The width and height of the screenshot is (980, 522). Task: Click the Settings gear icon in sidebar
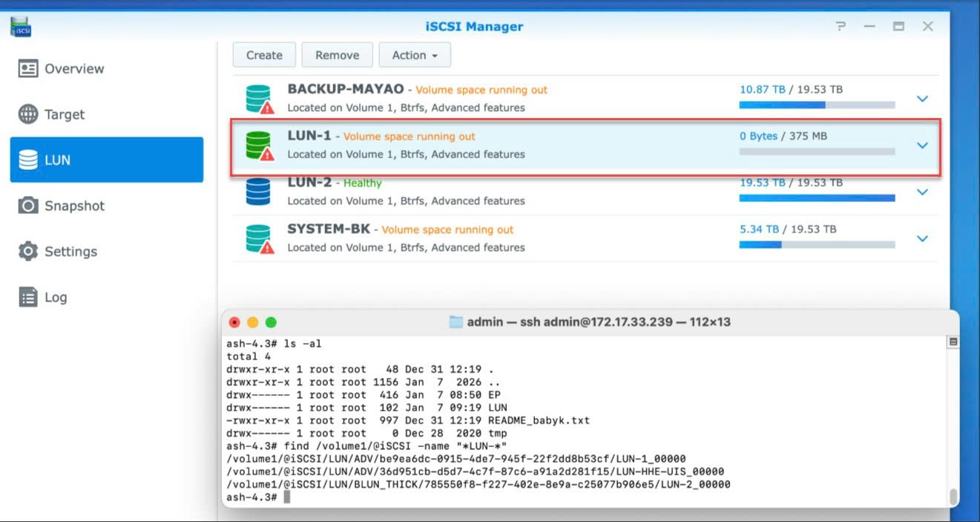point(28,251)
